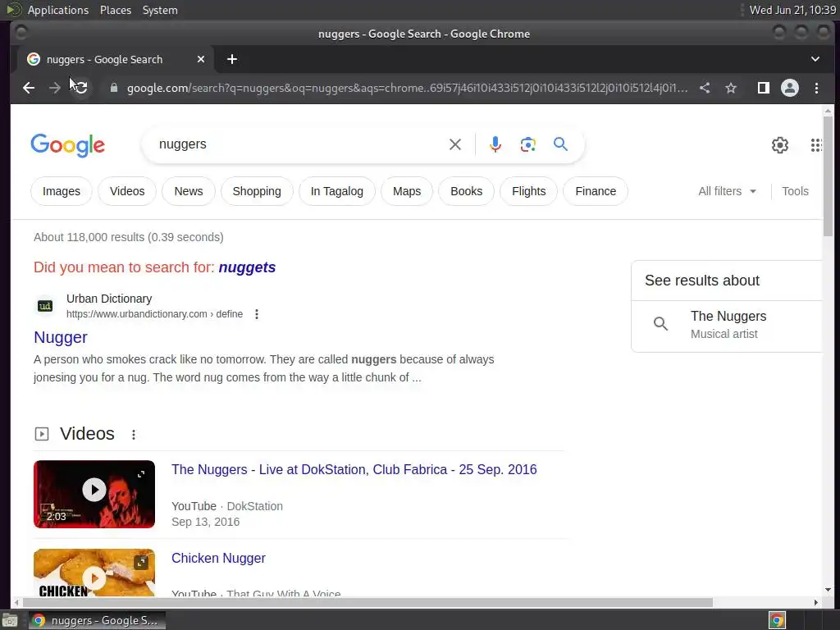Viewport: 840px width, 630px height.
Task: Select the Finance filter chip
Action: 596,191
